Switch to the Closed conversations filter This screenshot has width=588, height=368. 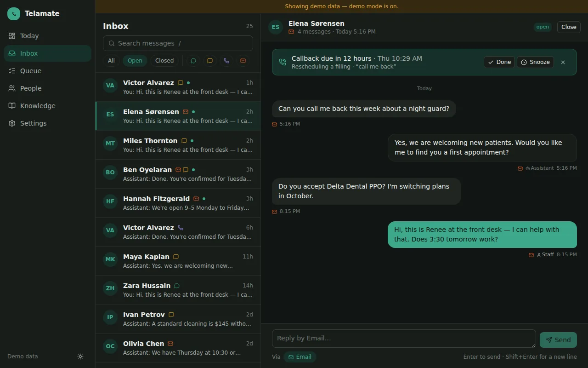[x=164, y=61]
